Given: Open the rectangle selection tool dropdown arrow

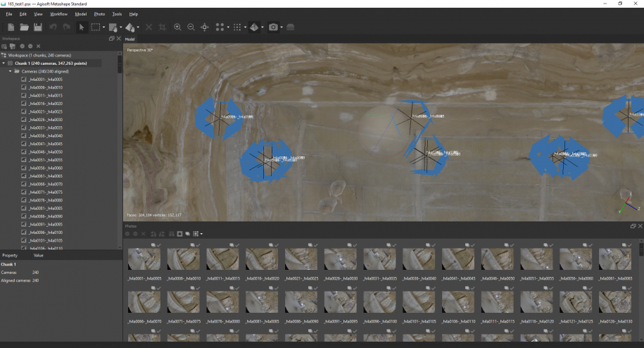Looking at the screenshot, I should (x=103, y=27).
